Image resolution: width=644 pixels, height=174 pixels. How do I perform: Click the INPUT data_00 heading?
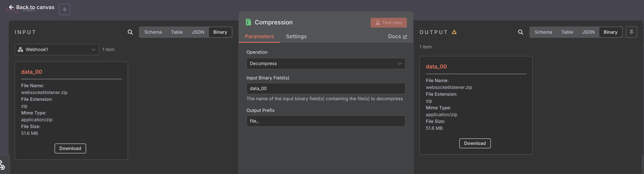tap(32, 72)
